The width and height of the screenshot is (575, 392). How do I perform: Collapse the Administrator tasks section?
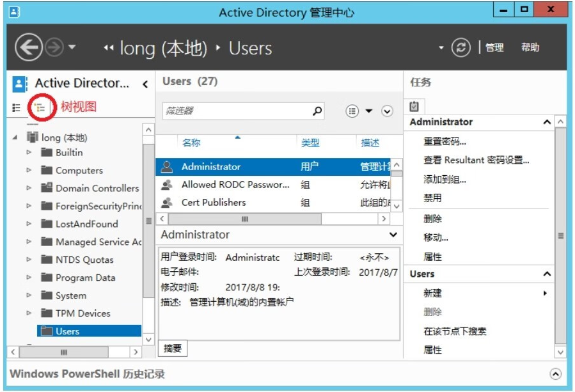pos(547,122)
